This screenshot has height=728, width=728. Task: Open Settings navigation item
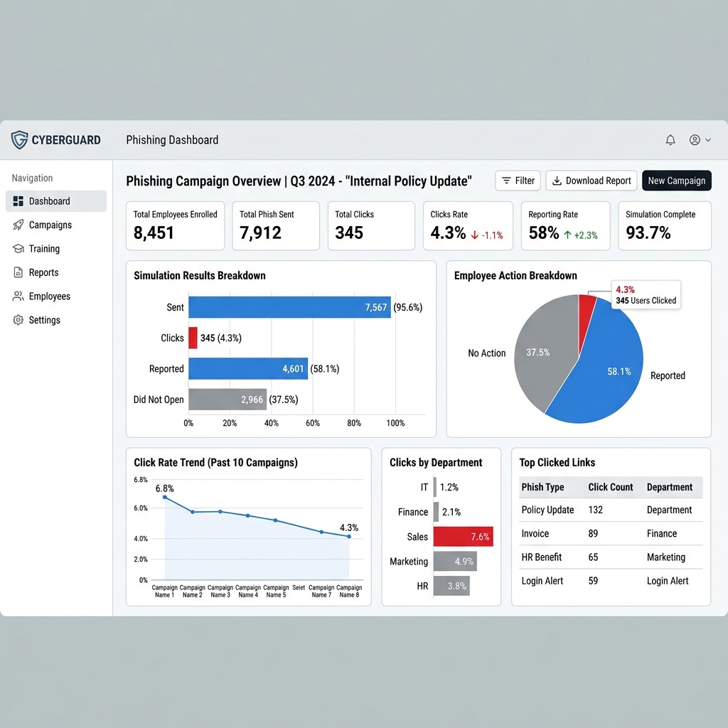point(56,320)
